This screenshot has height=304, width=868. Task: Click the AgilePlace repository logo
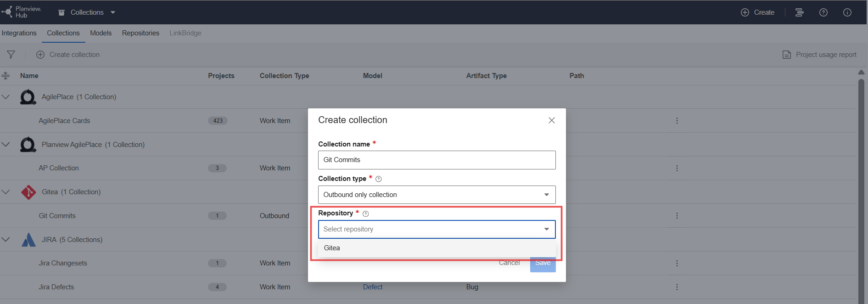[x=28, y=97]
